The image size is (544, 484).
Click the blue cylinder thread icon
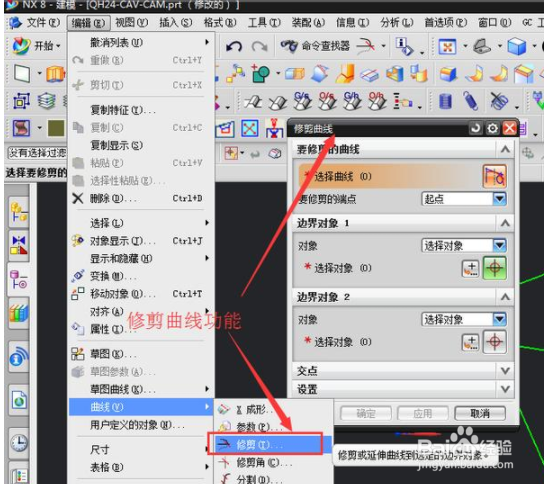[445, 102]
